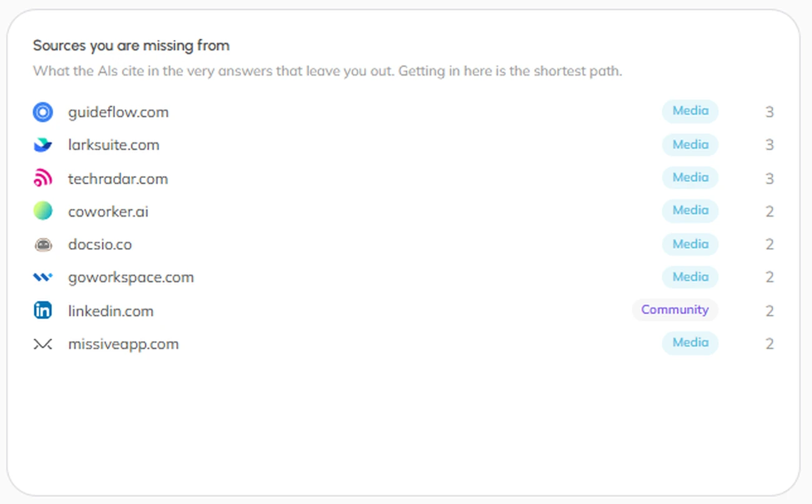Click the Media tag for missiveapp.com
812x504 pixels.
pos(690,343)
